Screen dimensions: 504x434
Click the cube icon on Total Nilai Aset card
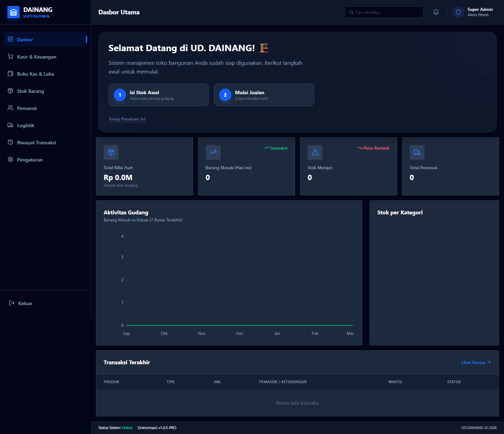coord(111,152)
